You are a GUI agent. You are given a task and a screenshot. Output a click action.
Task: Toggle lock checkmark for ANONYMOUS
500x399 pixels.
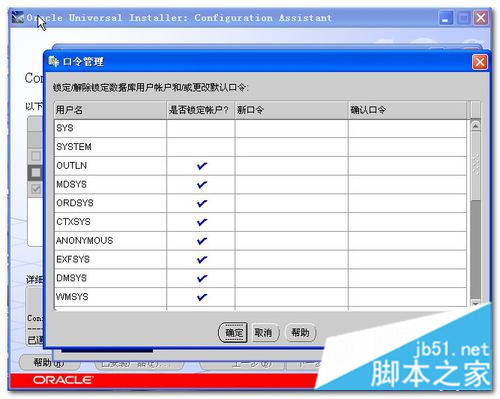[x=202, y=241]
